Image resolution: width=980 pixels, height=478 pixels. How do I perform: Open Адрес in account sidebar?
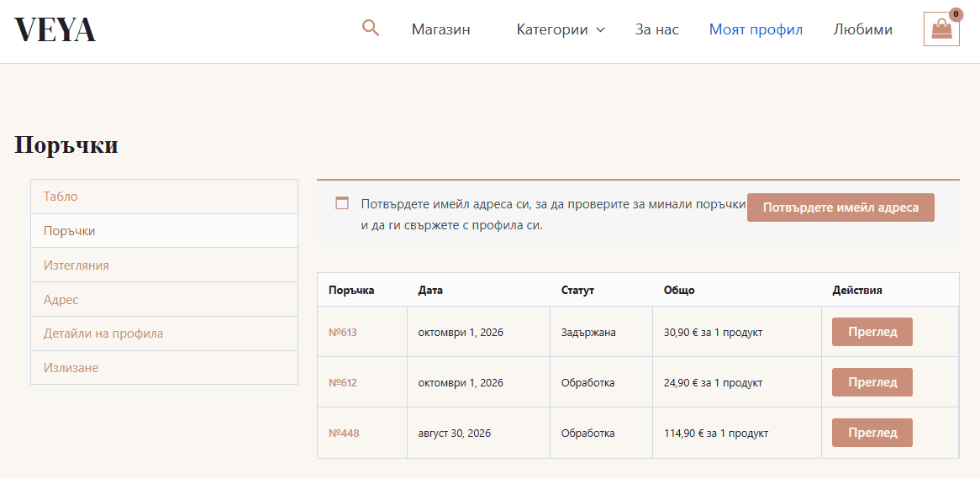(x=165, y=300)
